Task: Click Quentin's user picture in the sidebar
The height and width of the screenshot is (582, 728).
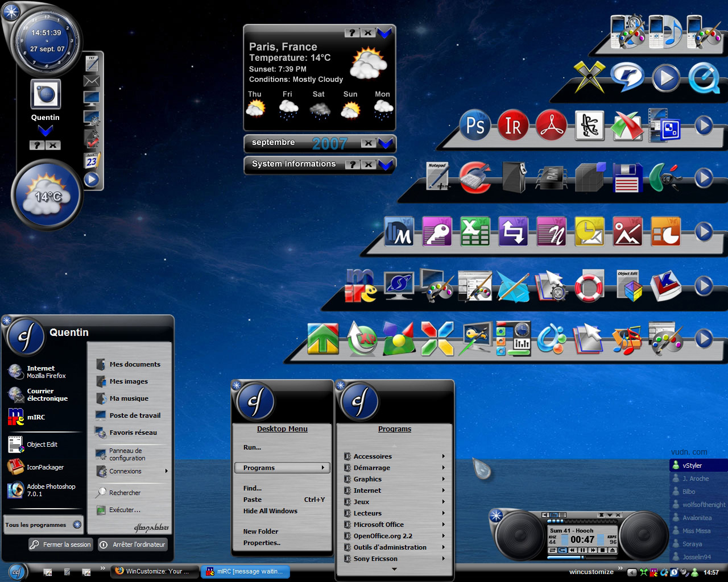Action: tap(45, 94)
